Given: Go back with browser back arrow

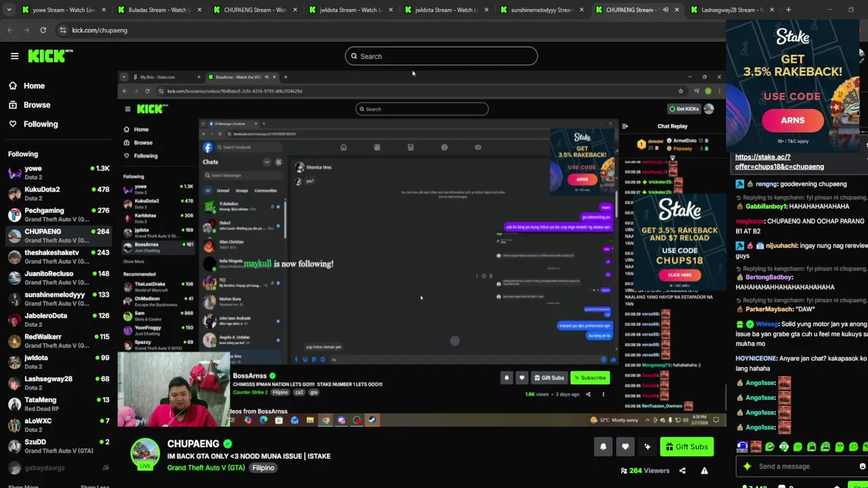Looking at the screenshot, I should (9, 30).
